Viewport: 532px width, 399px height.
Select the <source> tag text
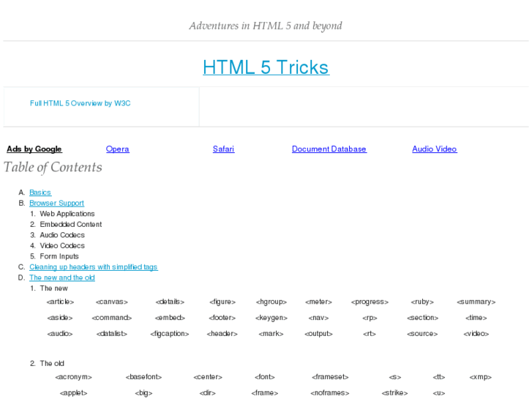[x=422, y=333]
